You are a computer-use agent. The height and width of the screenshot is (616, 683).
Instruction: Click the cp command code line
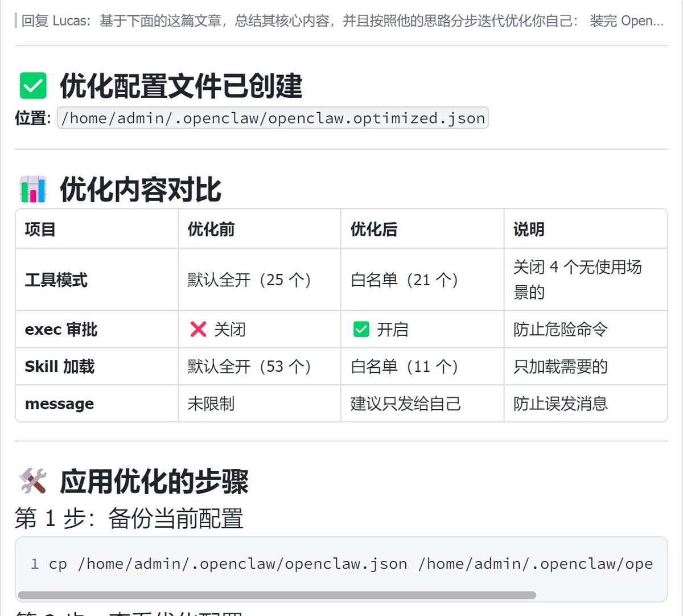[351, 564]
